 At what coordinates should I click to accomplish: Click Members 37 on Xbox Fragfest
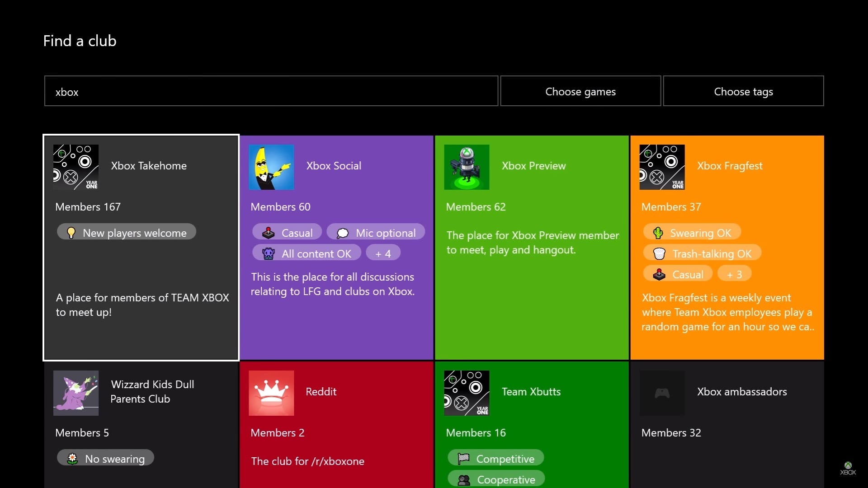tap(671, 207)
